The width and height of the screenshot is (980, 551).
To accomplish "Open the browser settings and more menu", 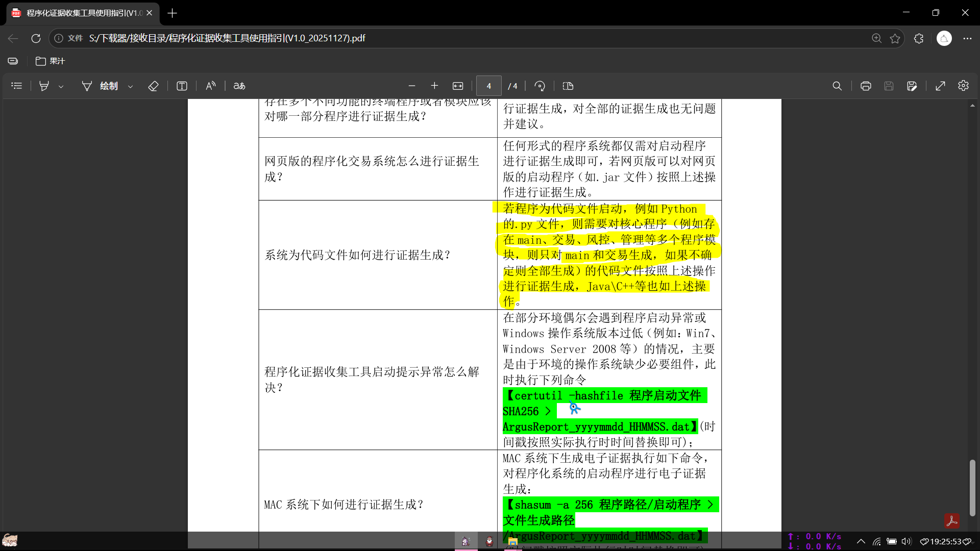I will click(x=967, y=38).
